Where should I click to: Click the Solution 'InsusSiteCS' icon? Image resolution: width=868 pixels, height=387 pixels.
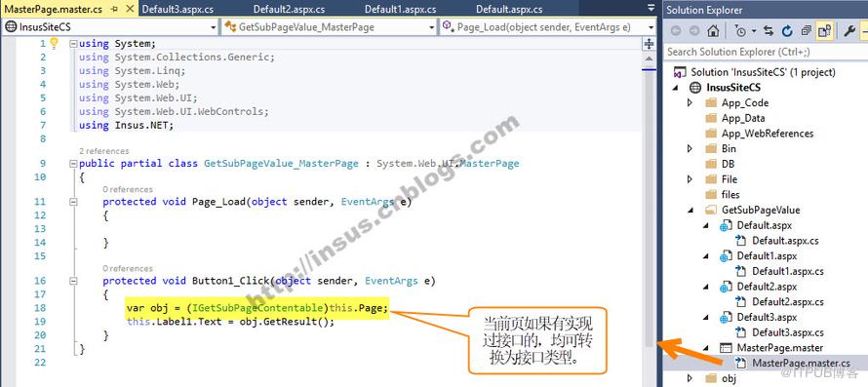click(681, 72)
